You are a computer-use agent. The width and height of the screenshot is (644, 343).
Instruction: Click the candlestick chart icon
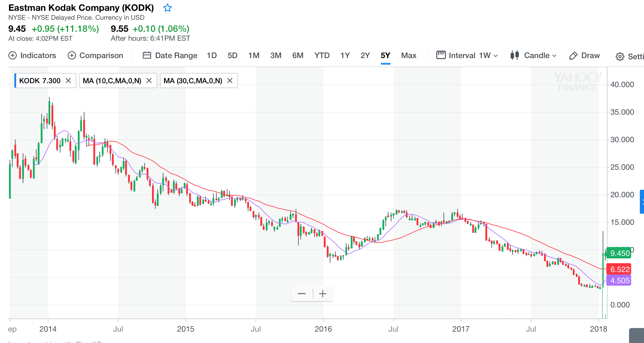514,55
